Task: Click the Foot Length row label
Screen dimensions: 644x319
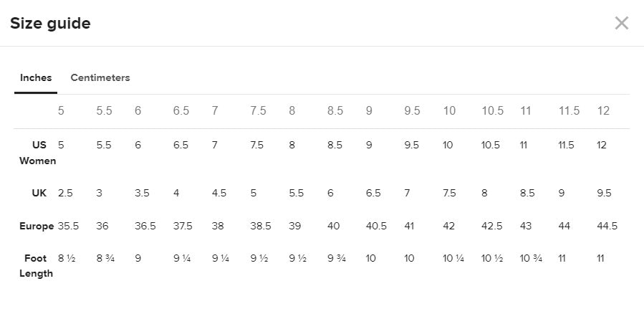Action: coord(36,266)
